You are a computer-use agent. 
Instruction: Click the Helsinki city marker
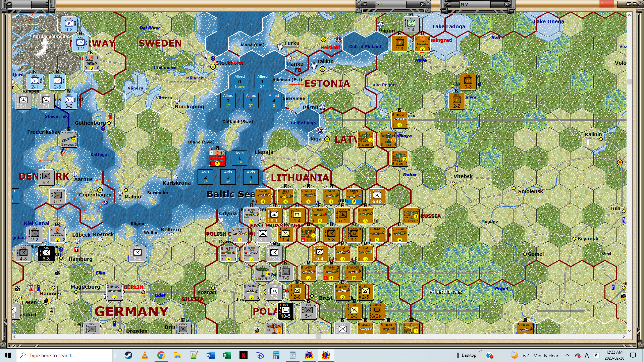[323, 39]
